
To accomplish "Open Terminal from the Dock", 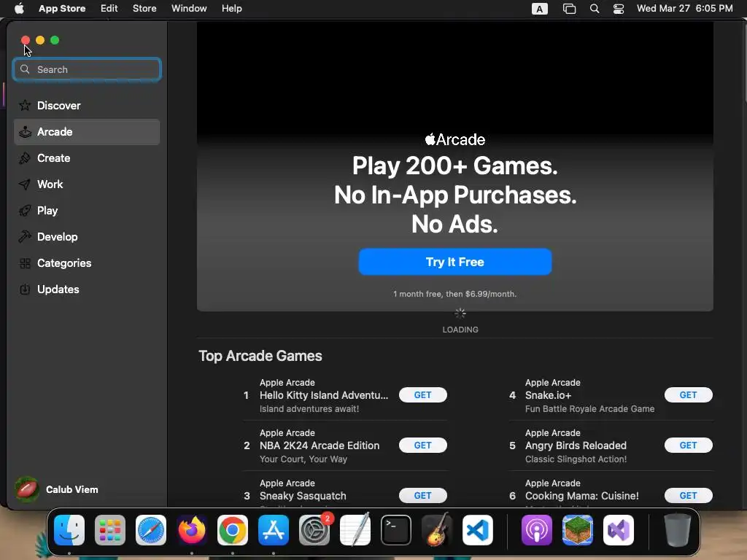I will tap(396, 530).
